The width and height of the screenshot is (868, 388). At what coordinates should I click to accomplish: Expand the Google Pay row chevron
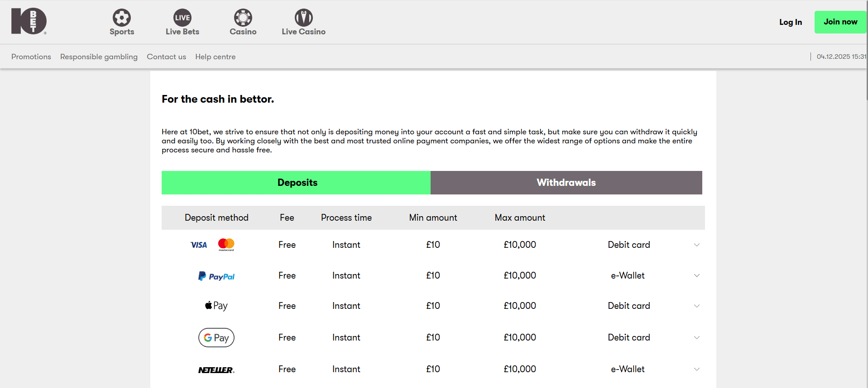click(x=697, y=338)
